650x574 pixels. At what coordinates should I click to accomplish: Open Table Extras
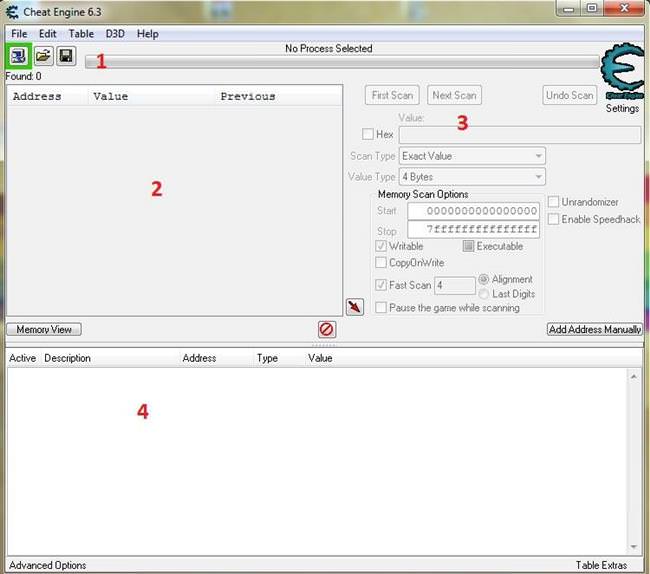point(601,565)
